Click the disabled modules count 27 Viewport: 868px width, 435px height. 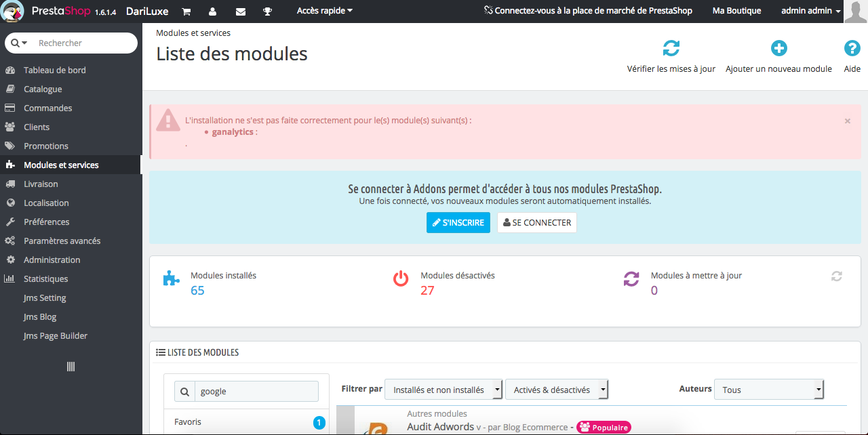coord(427,291)
